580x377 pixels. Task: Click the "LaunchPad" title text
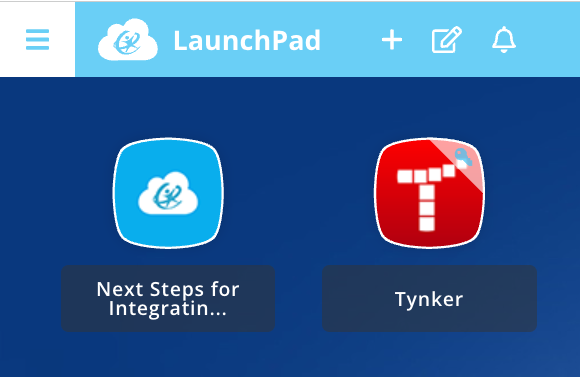(247, 40)
